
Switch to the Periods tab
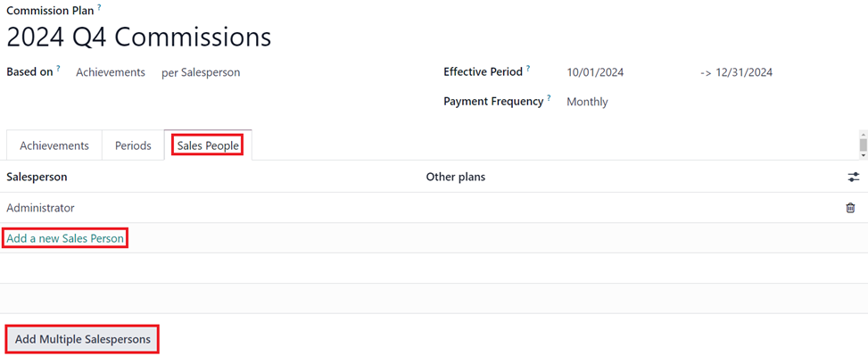click(x=133, y=145)
